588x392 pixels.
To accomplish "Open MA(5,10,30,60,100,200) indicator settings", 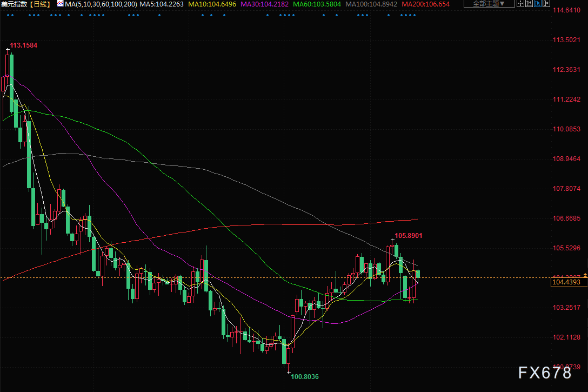I will point(101,4).
